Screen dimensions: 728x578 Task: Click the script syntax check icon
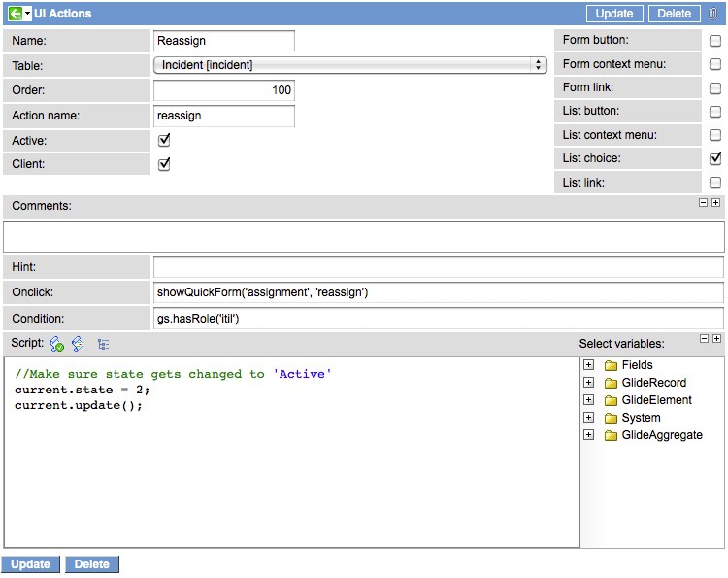(x=56, y=344)
